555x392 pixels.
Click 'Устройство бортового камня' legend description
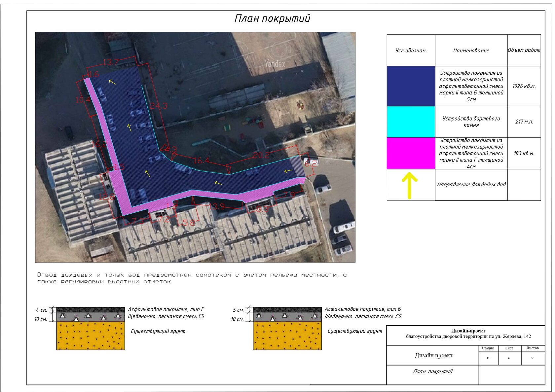[471, 122]
